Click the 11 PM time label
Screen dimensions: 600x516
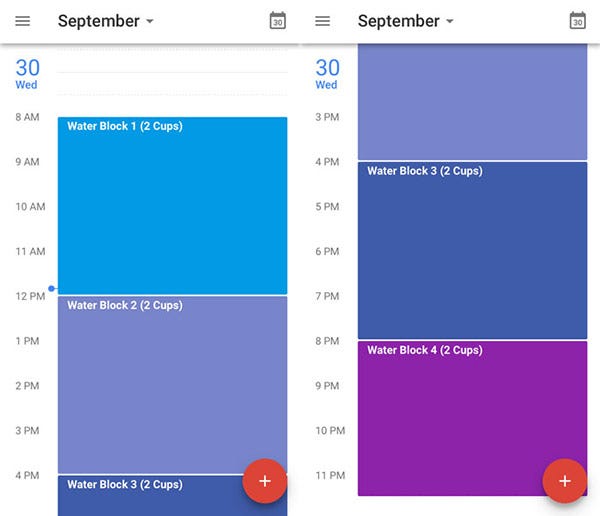point(329,475)
